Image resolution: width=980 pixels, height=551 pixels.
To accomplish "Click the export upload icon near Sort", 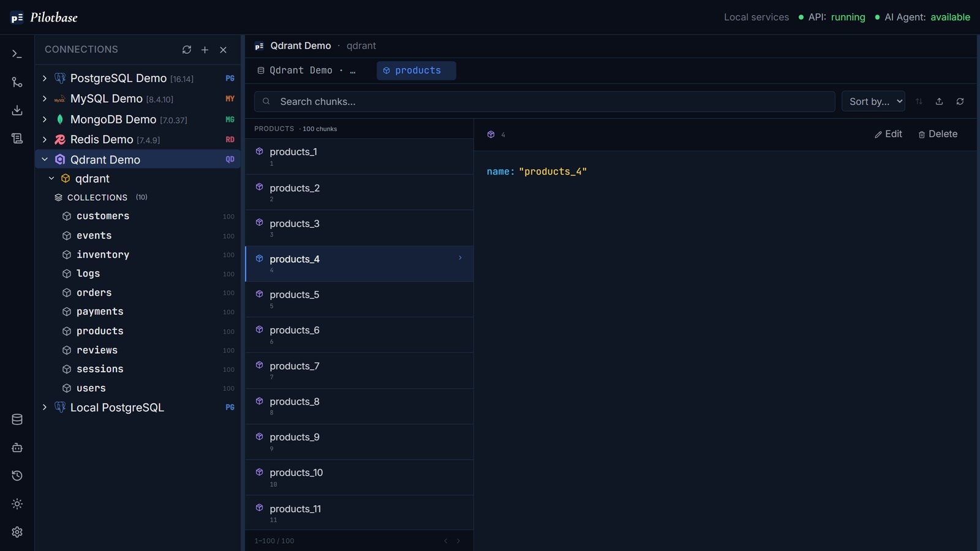I will pyautogui.click(x=939, y=102).
